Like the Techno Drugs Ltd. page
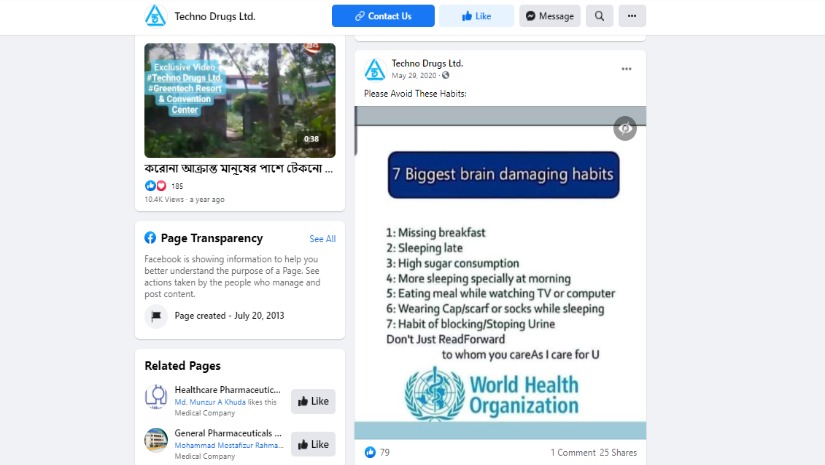 [x=476, y=16]
